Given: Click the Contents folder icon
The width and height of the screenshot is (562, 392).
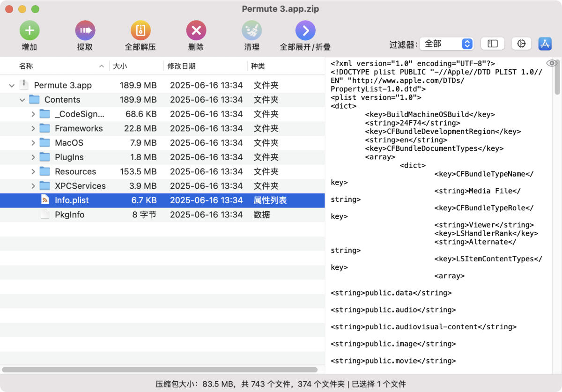Looking at the screenshot, I should tap(34, 99).
